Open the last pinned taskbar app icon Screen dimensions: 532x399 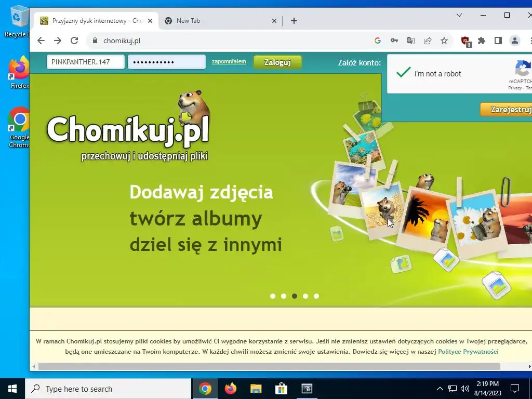point(307,389)
